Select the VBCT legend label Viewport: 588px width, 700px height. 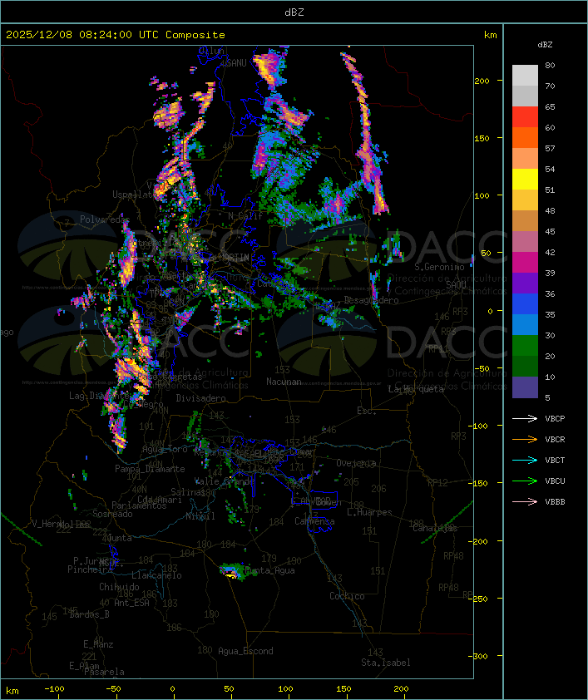coord(555,461)
